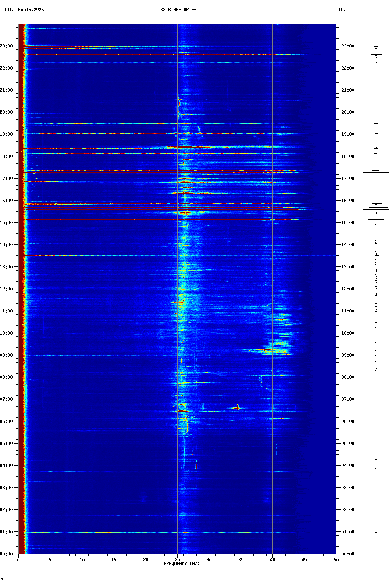Select the 40 Hz tick label on the frequency axis
392x583 pixels.
pyautogui.click(x=272, y=559)
